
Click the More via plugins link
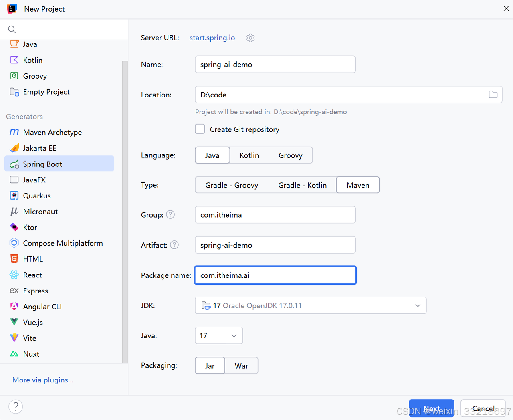(x=43, y=380)
